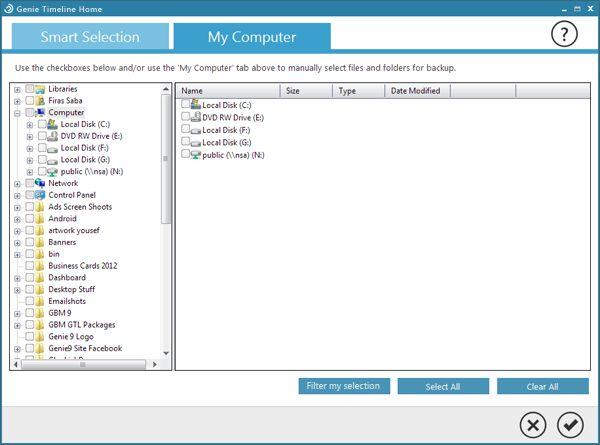This screenshot has width=600, height=445.
Task: Click Local Disk (F:) icon in file list
Action: (x=196, y=130)
